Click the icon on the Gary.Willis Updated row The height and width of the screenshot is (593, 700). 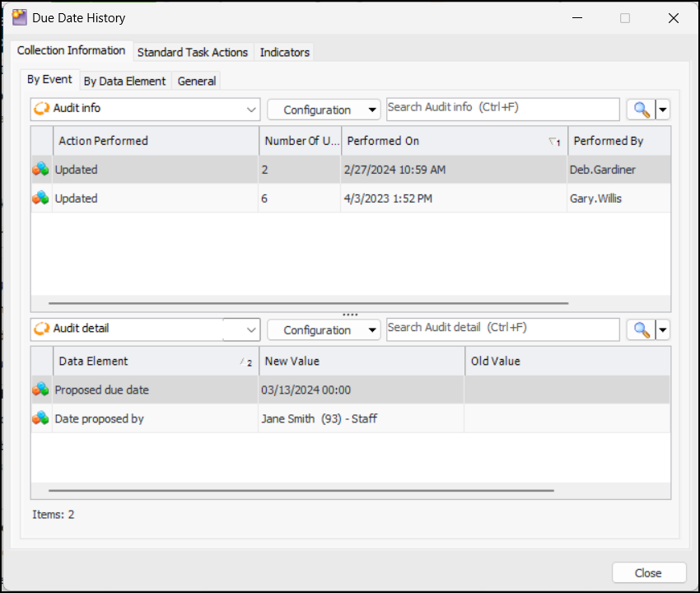[x=40, y=198]
